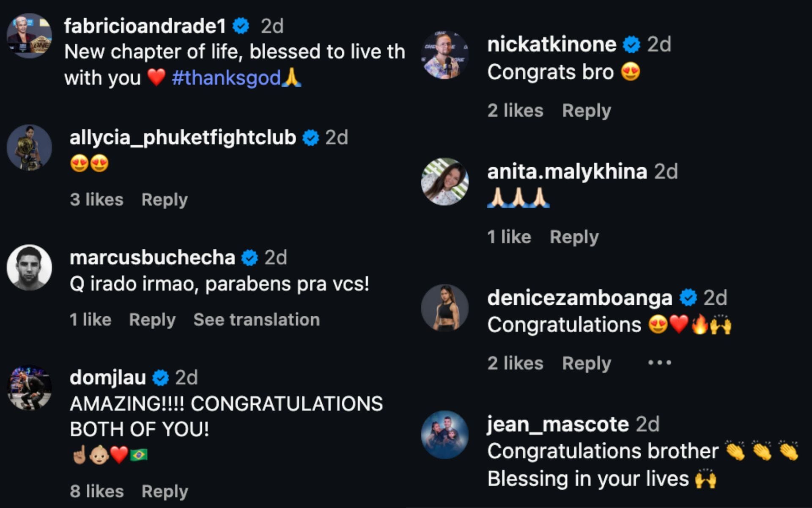Screen dimensions: 812x508
Task: Open more options on denicezamboanga's comment
Action: (659, 363)
